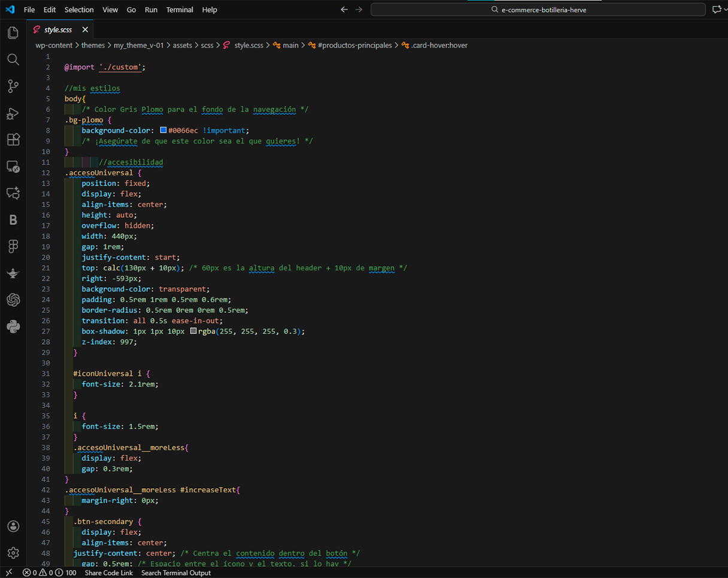Open the Terminal menu
The height and width of the screenshot is (578, 728).
180,10
